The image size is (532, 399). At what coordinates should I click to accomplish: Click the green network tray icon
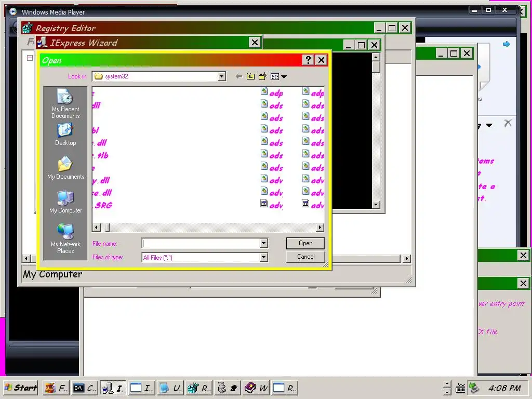pyautogui.click(x=474, y=388)
